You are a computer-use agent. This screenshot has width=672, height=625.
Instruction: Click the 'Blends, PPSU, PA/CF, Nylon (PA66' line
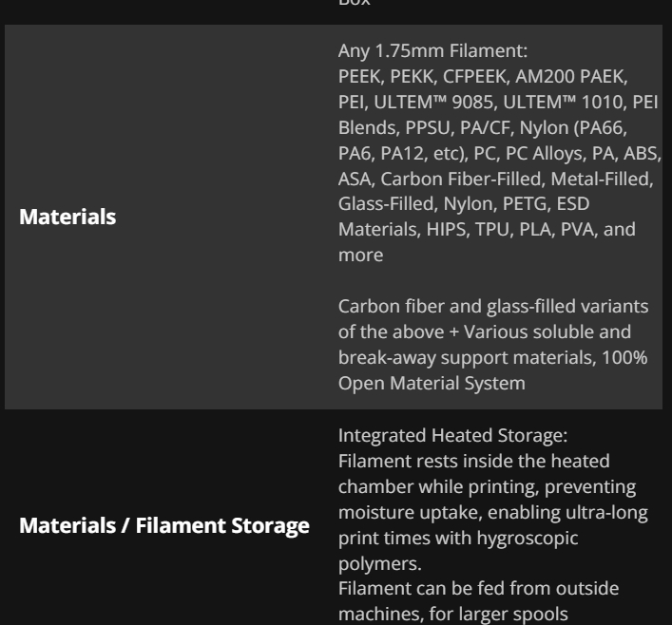point(483,127)
